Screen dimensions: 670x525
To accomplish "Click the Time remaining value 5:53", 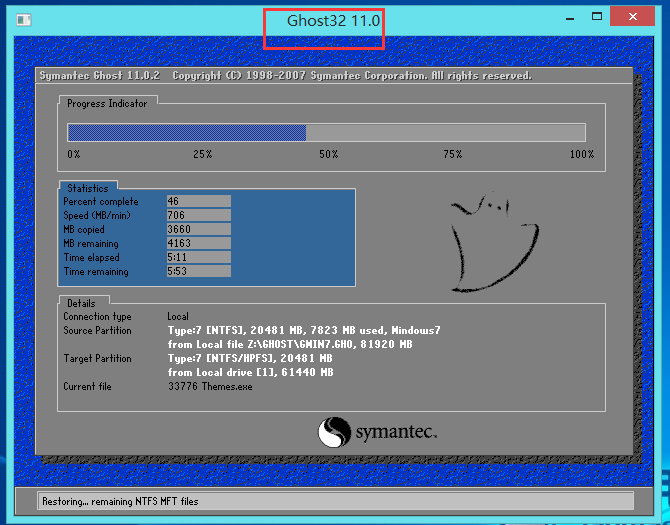I will pyautogui.click(x=199, y=271).
